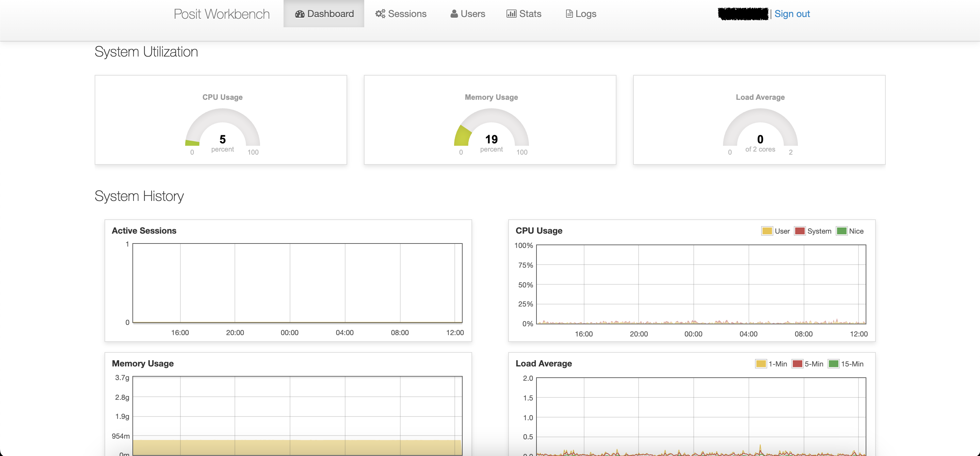980x456 pixels.
Task: Select the Sessions tab
Action: click(401, 14)
